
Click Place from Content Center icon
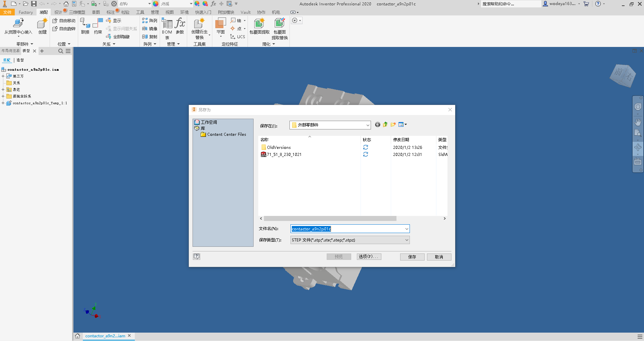pos(18,24)
